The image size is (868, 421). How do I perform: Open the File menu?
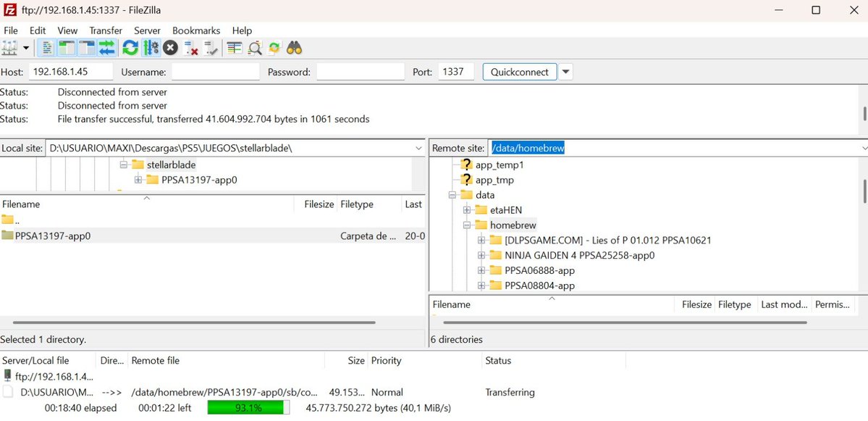(11, 30)
